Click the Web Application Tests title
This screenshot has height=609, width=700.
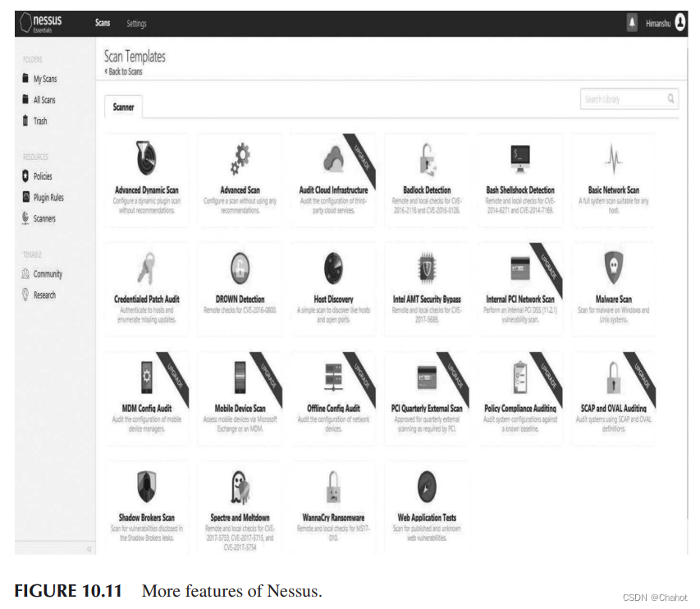pyautogui.click(x=428, y=517)
